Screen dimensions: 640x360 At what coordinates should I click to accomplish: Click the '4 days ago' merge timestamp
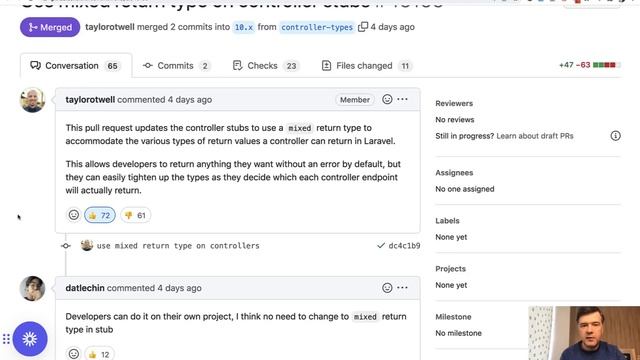pyautogui.click(x=393, y=27)
